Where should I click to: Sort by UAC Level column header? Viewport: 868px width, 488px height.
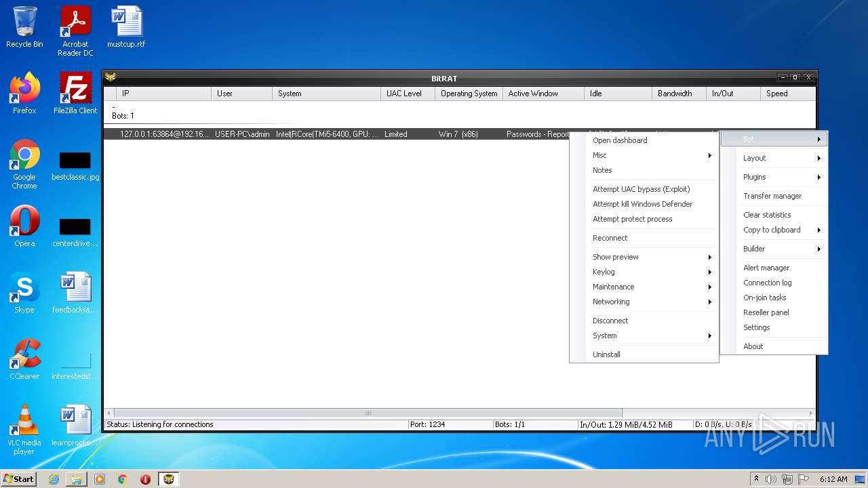(408, 94)
